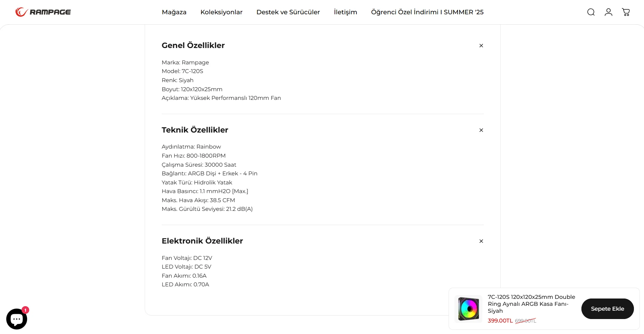Open the chat bubble widget
644x334 pixels.
coord(16,319)
